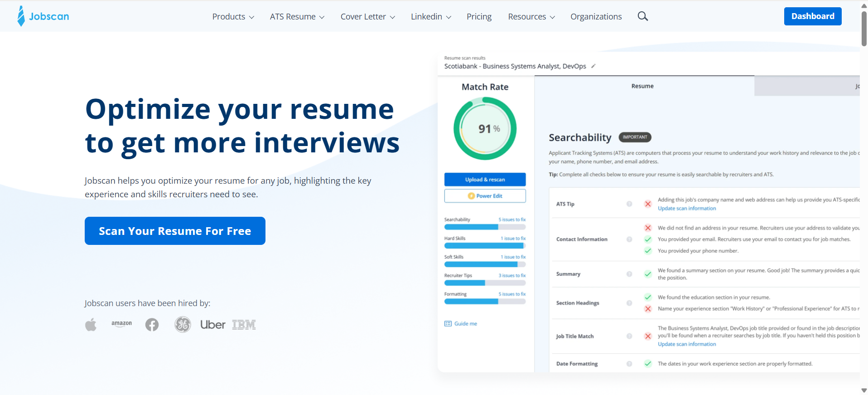This screenshot has width=868, height=395.
Task: Click the pencil edit icon beside scan title
Action: (593, 66)
